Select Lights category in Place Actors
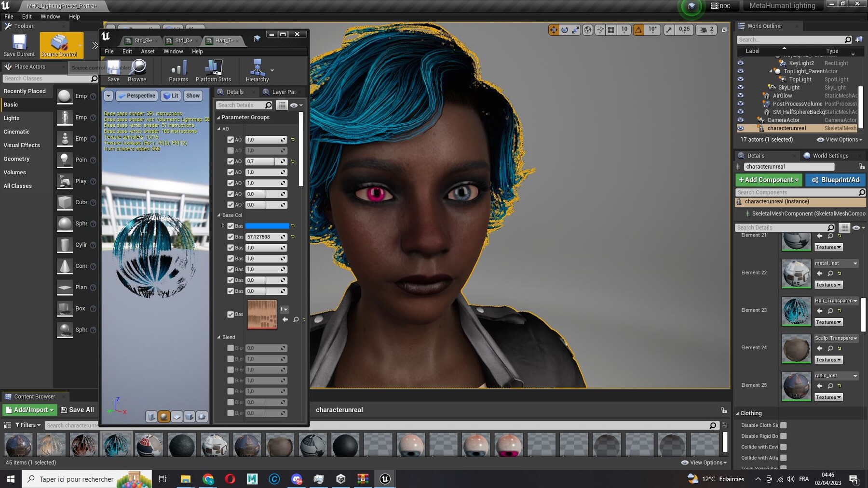 coord(12,118)
